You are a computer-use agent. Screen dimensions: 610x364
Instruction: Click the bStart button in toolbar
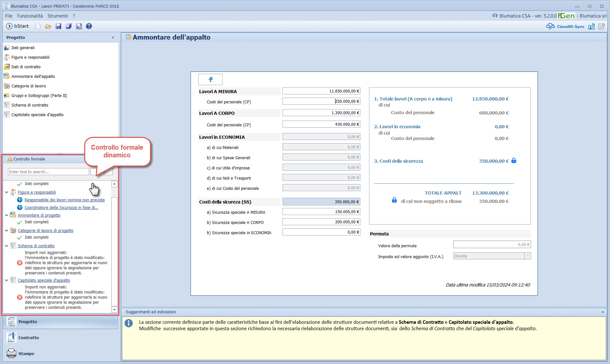(x=18, y=26)
